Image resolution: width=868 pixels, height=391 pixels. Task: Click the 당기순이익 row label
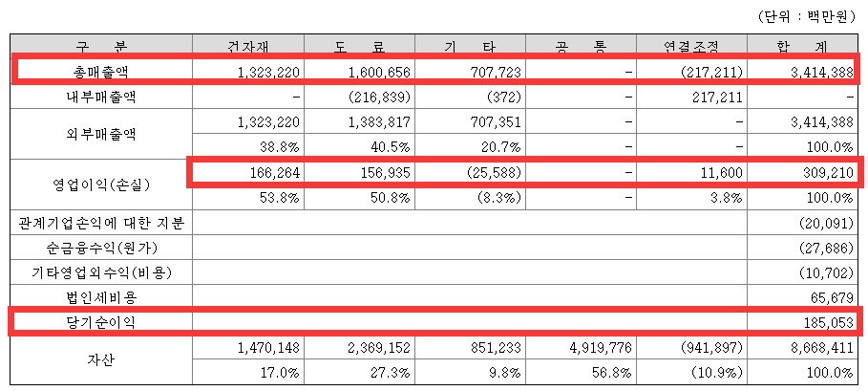click(x=100, y=322)
